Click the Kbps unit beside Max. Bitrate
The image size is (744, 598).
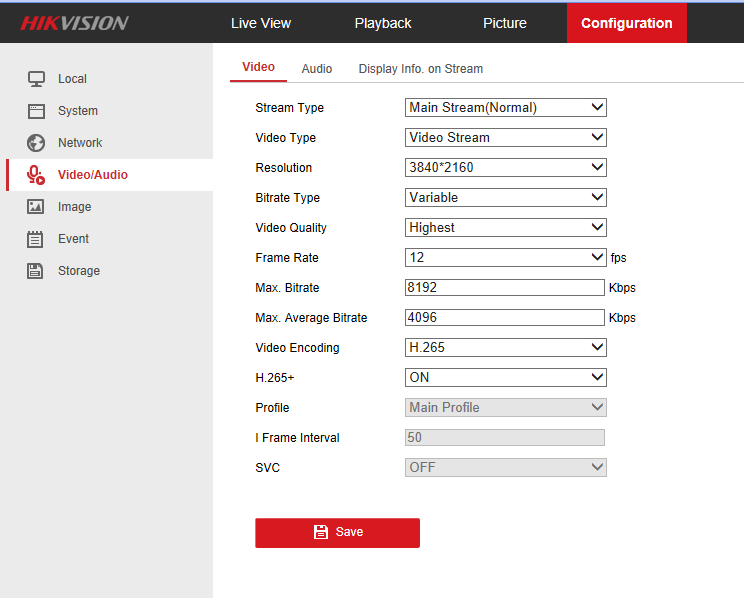point(622,288)
